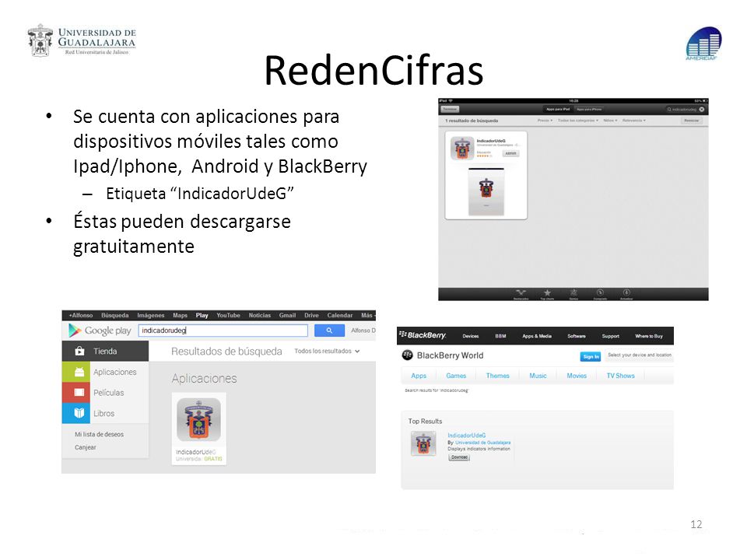Open the Todas las categorías dropdown
This screenshot has width=747, height=560.
tap(578, 121)
